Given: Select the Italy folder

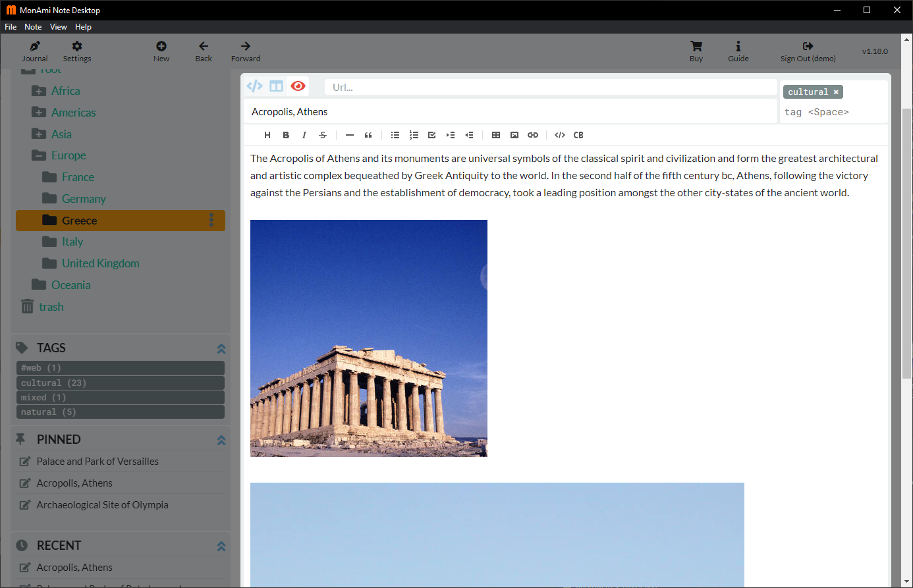Looking at the screenshot, I should click(72, 242).
